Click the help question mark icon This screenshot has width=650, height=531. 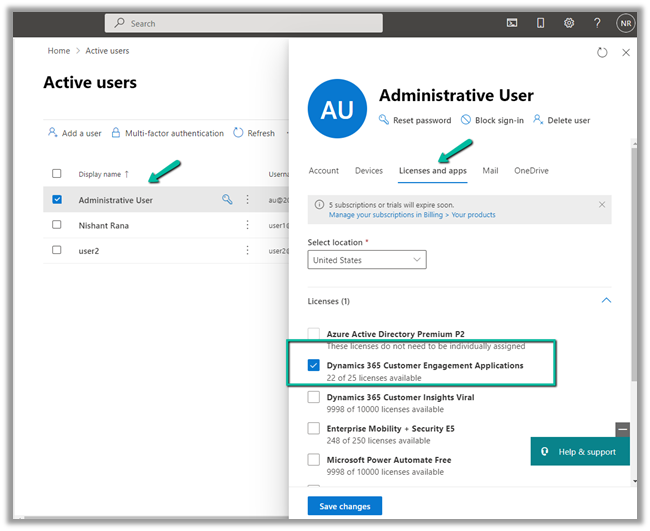(x=597, y=23)
